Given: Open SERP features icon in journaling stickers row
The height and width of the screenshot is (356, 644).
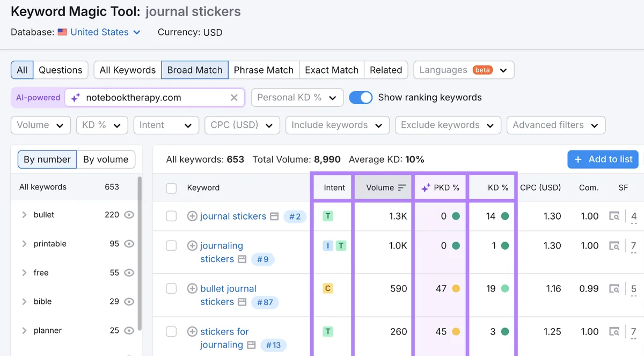Looking at the screenshot, I should pos(242,259).
